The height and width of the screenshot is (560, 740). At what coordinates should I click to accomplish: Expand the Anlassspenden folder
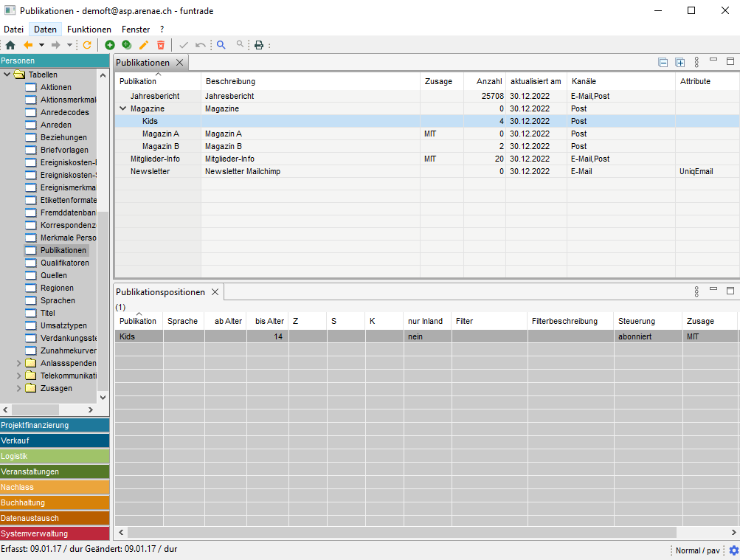[19, 363]
